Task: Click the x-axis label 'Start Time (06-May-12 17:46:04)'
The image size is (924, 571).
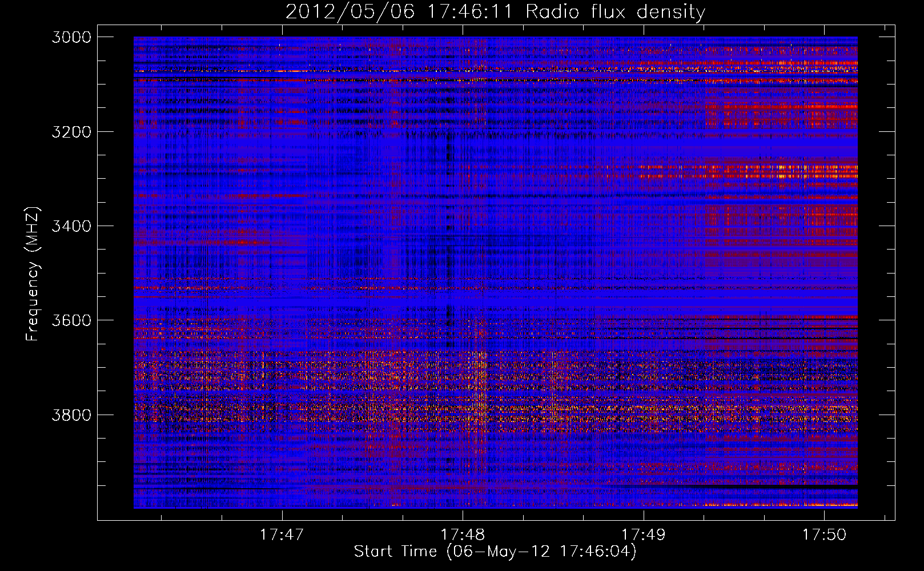Action: tap(495, 552)
